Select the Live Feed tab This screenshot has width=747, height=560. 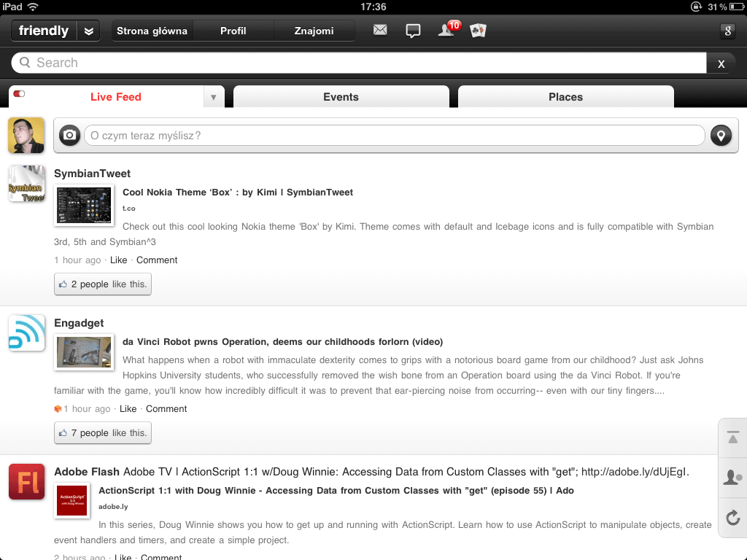click(116, 97)
